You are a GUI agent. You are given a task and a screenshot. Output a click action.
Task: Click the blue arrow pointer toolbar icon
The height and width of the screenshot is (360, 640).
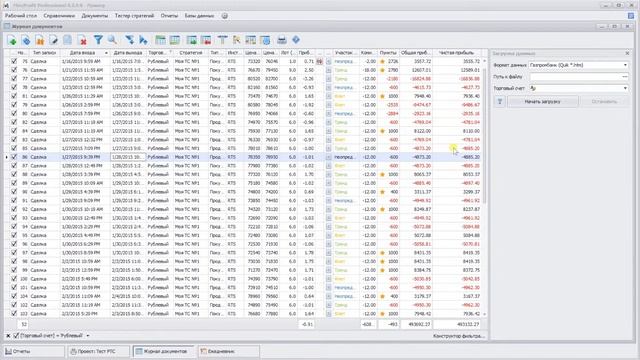pyautogui.click(x=143, y=40)
